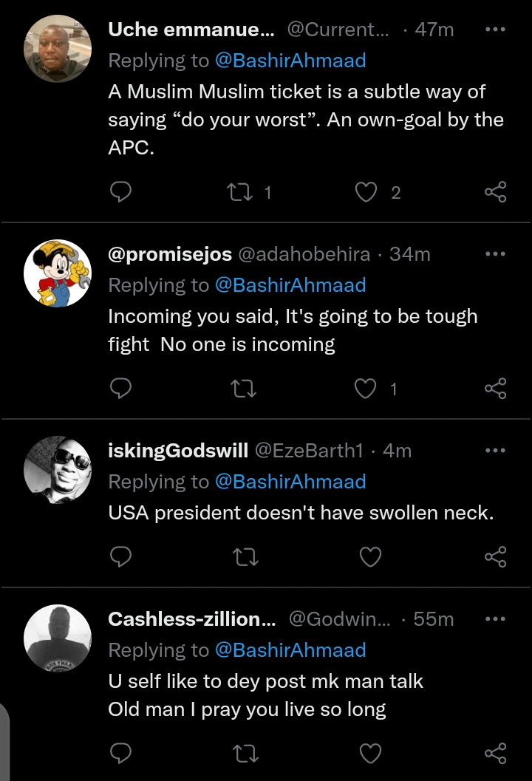Open more options on iskingGodswill's tweet
532x781 pixels.
coord(494,451)
